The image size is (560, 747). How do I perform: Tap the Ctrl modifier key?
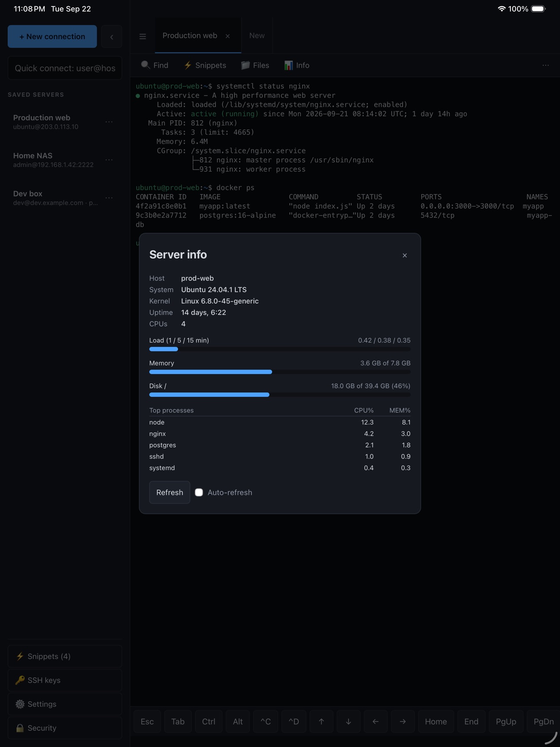[x=209, y=721]
